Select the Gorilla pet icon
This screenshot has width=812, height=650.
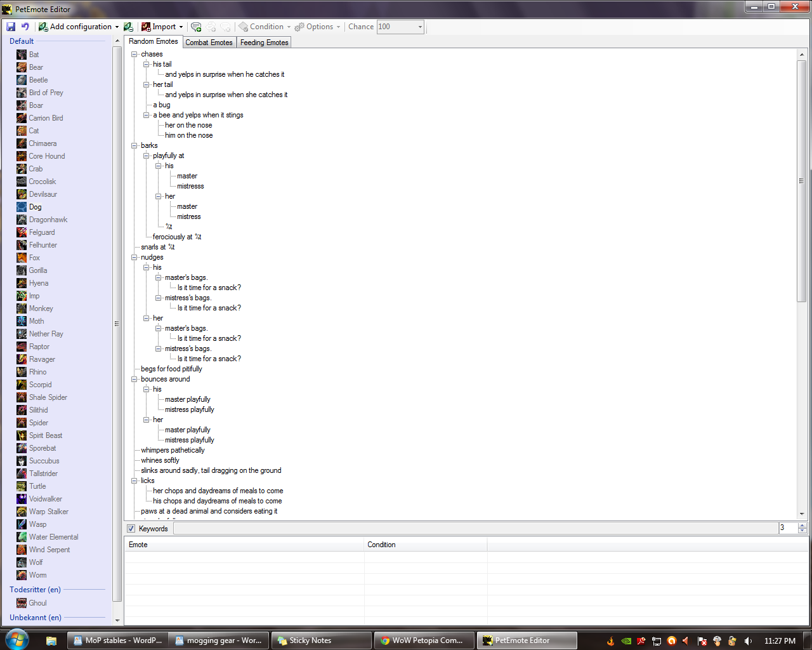[x=22, y=270]
